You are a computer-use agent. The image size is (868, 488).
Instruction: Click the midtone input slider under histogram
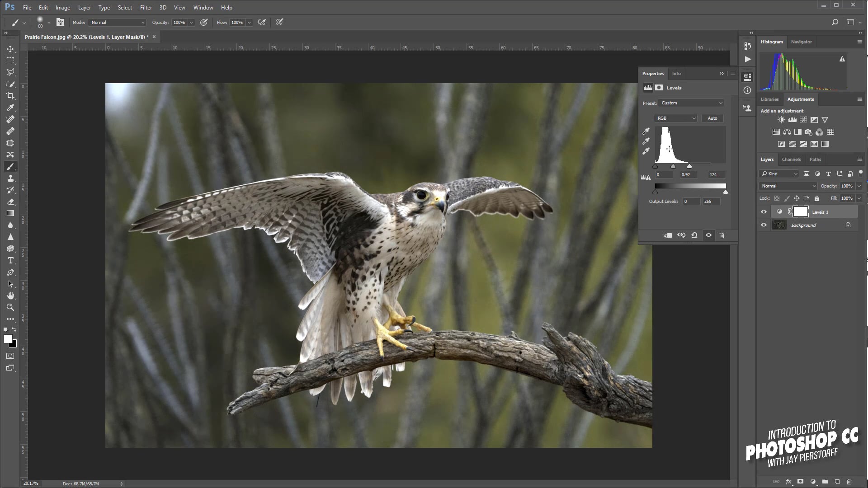click(x=673, y=167)
